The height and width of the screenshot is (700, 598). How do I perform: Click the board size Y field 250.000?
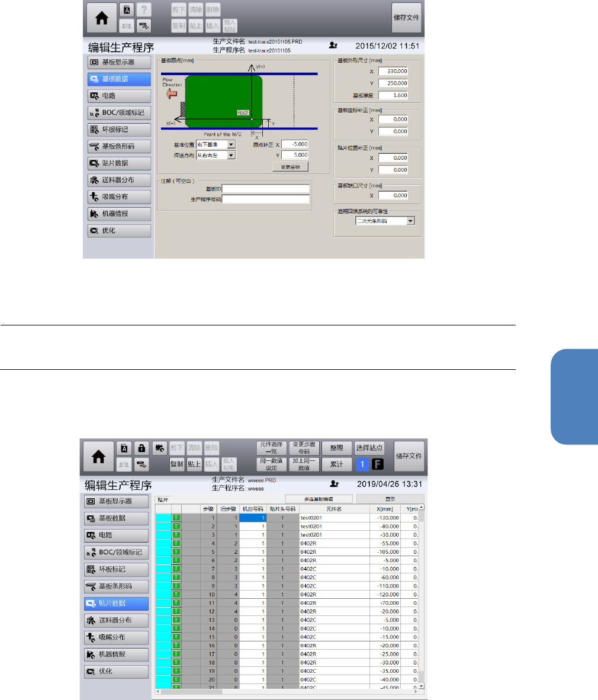tap(393, 83)
